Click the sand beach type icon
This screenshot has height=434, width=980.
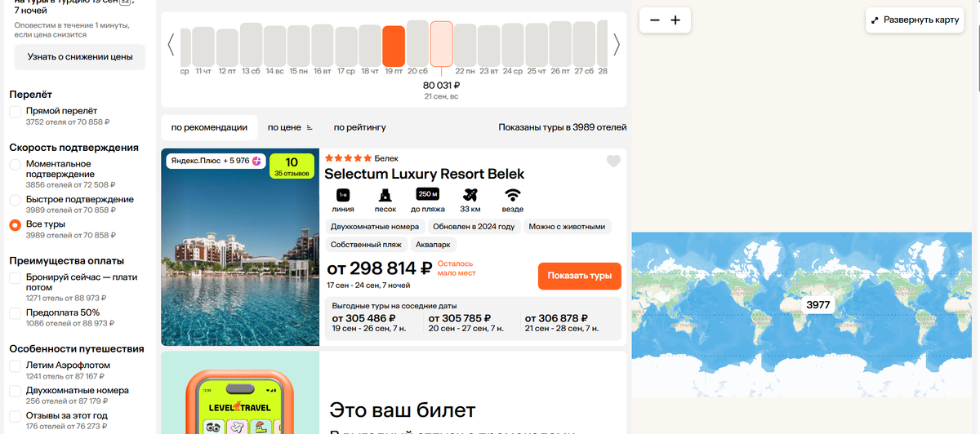(385, 195)
